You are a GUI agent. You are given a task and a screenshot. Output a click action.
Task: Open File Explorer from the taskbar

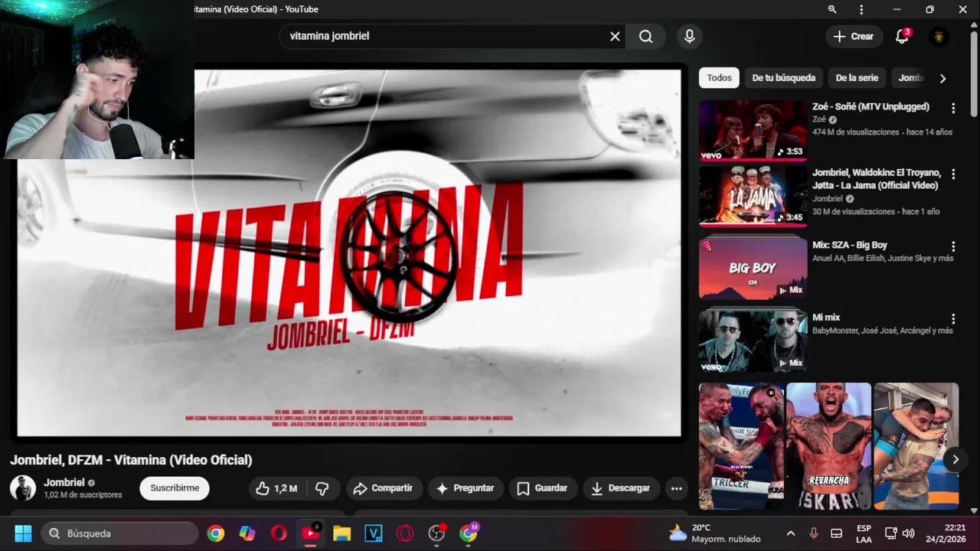pyautogui.click(x=341, y=533)
